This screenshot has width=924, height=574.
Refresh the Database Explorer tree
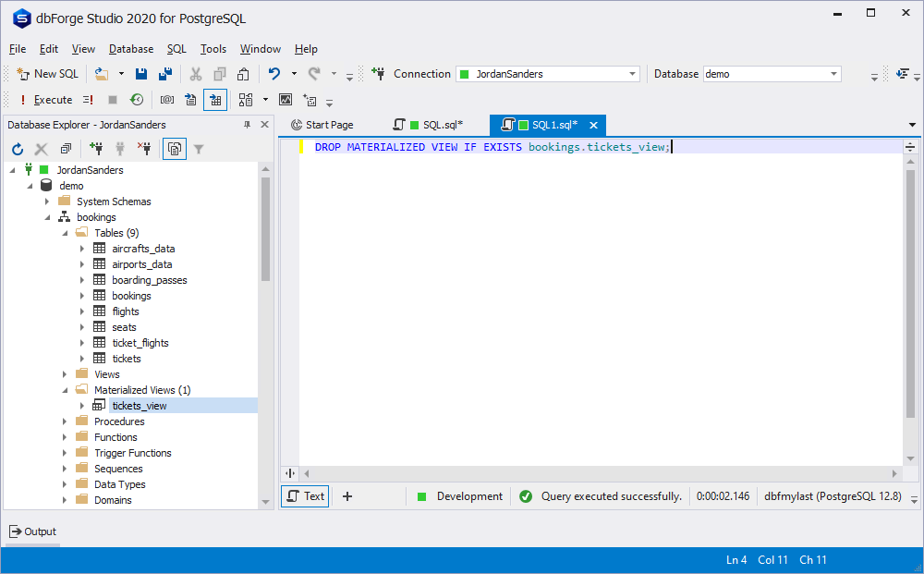(x=18, y=149)
